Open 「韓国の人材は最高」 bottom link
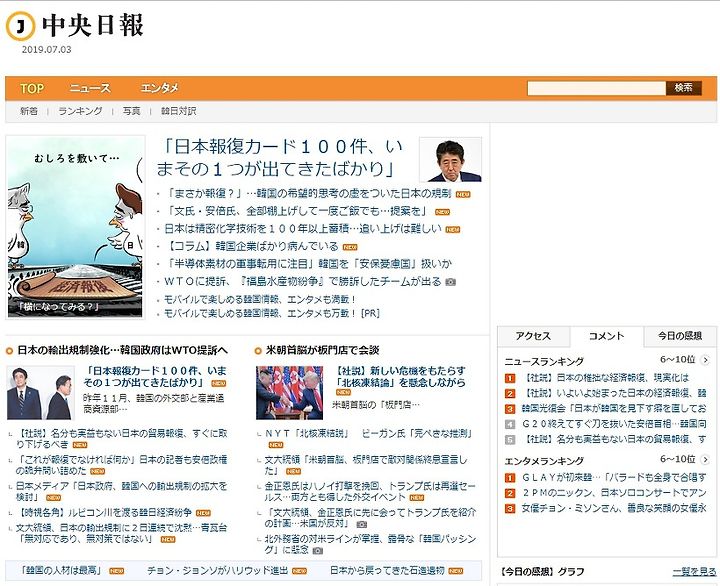The height and width of the screenshot is (586, 720). point(61,571)
